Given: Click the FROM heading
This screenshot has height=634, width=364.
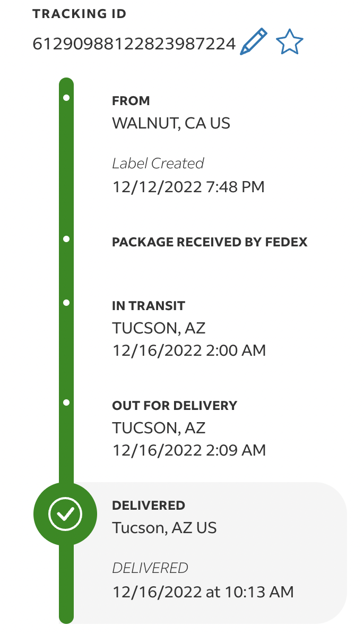Looking at the screenshot, I should tap(131, 101).
